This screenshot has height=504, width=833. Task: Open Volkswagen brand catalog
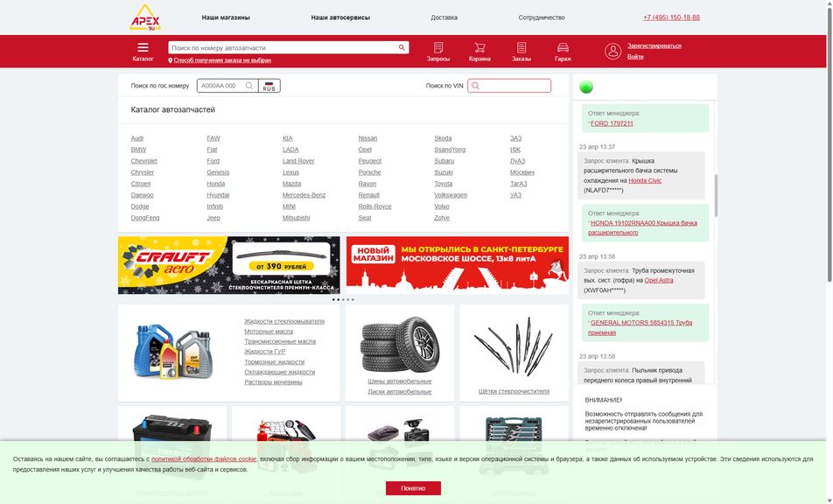click(x=451, y=195)
